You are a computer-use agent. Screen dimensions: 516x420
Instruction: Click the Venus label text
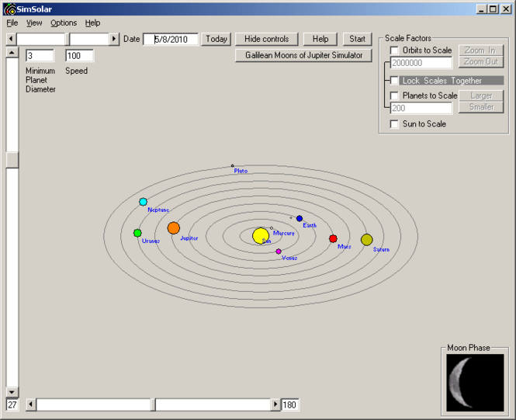click(289, 258)
